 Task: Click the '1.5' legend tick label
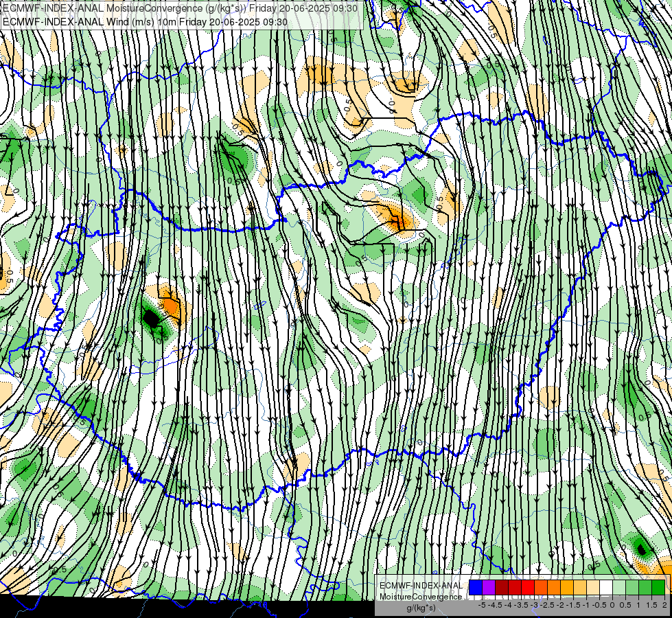point(652,605)
